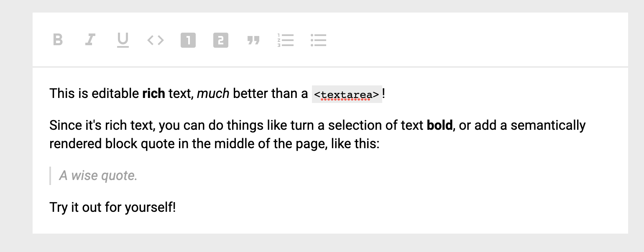Apply Heading 2 block style

tap(221, 40)
